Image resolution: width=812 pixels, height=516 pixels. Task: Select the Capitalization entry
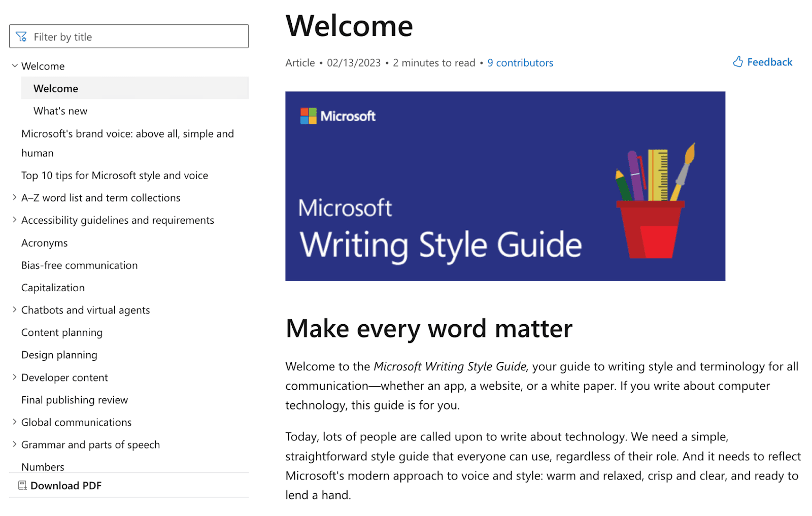(x=53, y=287)
